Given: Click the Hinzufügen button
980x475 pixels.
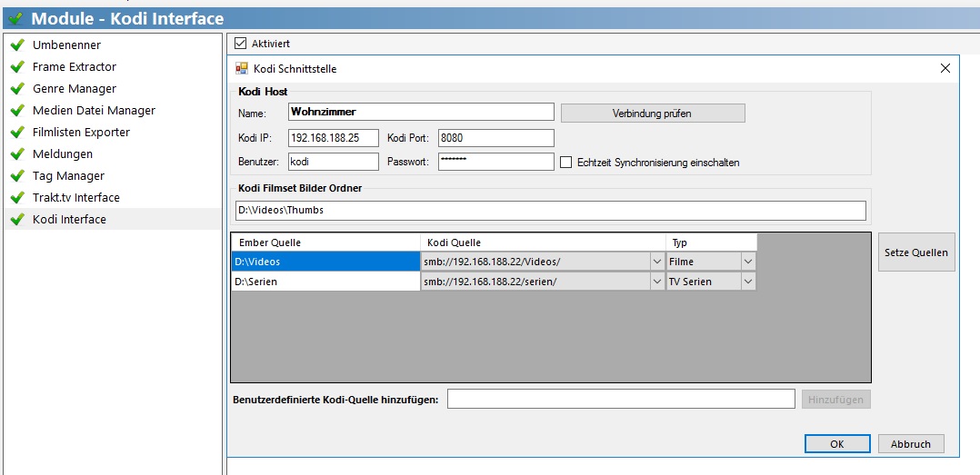Looking at the screenshot, I should pyautogui.click(x=835, y=400).
